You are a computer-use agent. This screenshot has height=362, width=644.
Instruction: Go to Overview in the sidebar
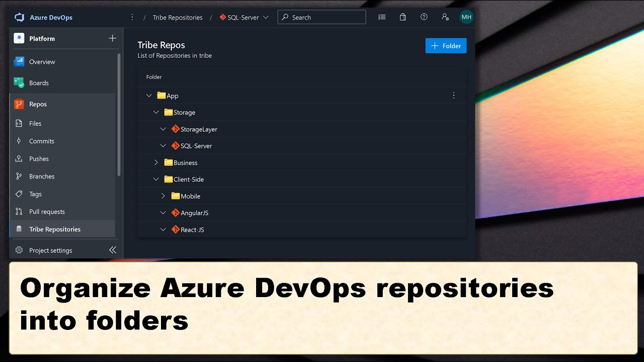(42, 62)
